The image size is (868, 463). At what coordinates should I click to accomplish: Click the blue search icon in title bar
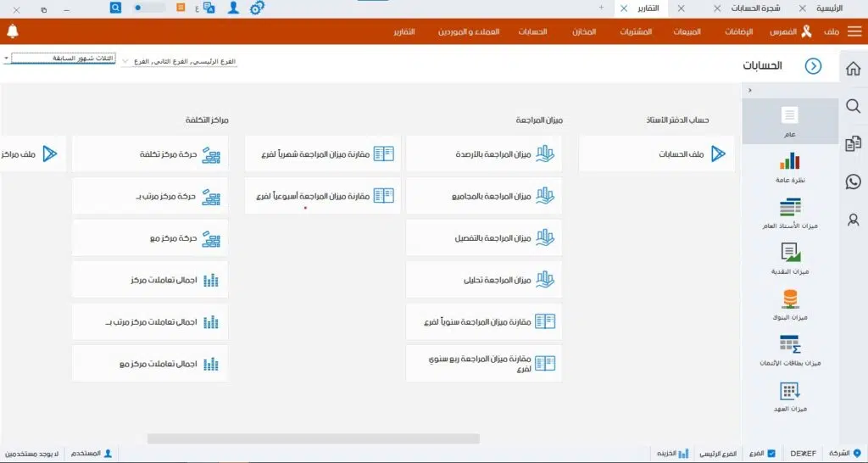click(x=115, y=8)
